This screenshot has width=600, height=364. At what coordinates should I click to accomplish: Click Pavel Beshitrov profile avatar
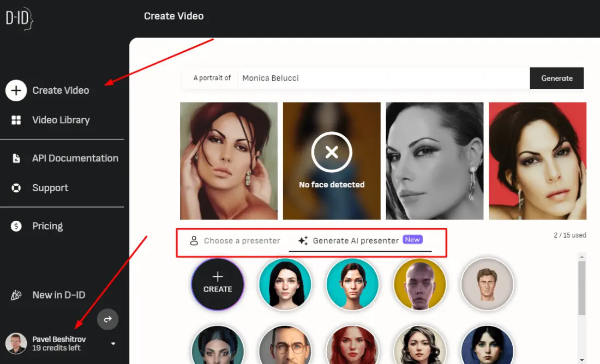tap(16, 343)
